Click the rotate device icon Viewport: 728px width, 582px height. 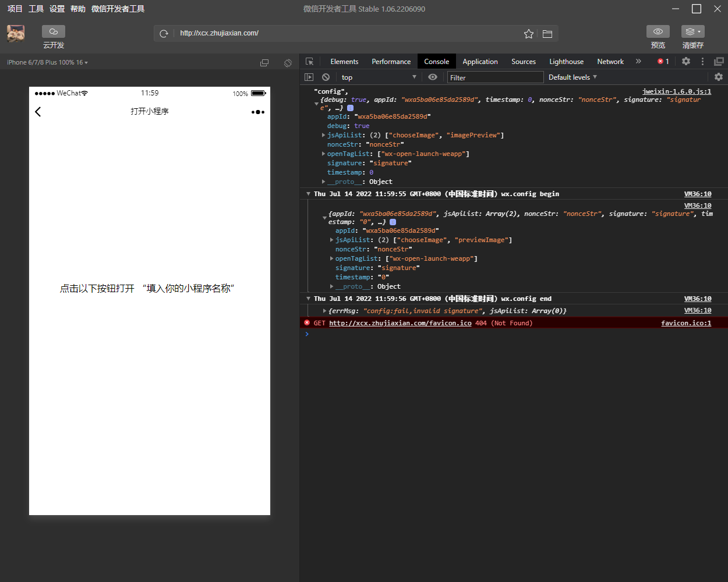pos(288,63)
